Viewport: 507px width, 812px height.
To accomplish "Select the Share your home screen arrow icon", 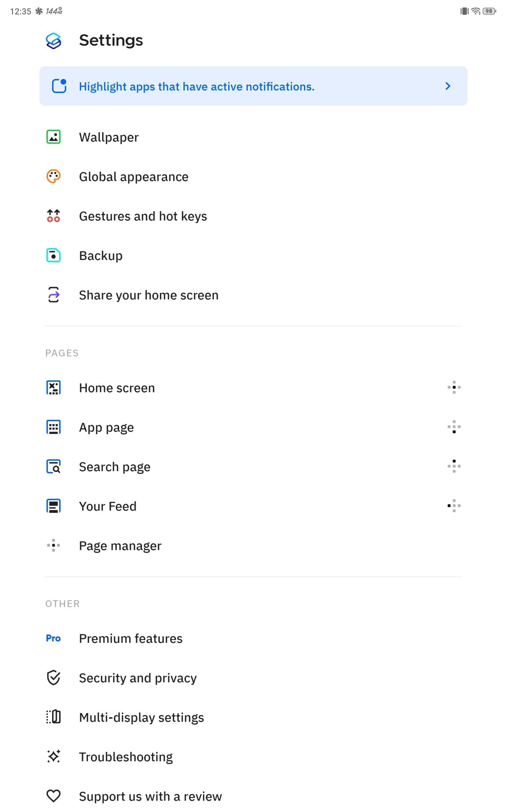I will pyautogui.click(x=53, y=295).
